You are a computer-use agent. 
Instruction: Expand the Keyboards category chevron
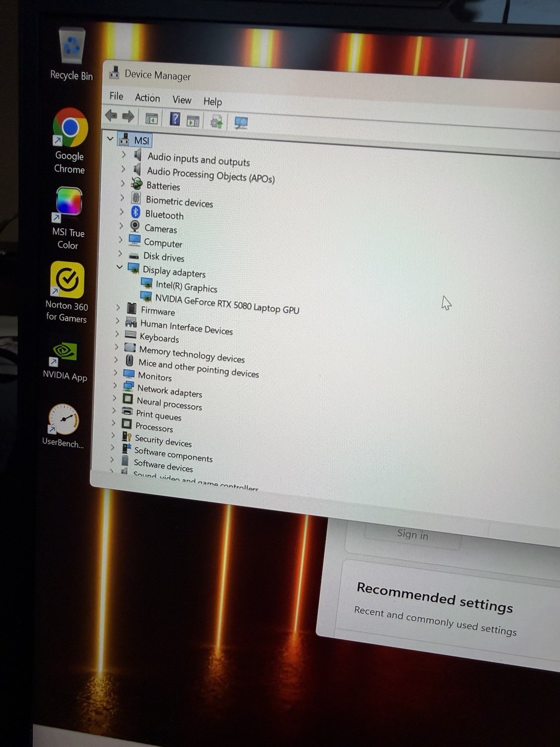pos(117,334)
